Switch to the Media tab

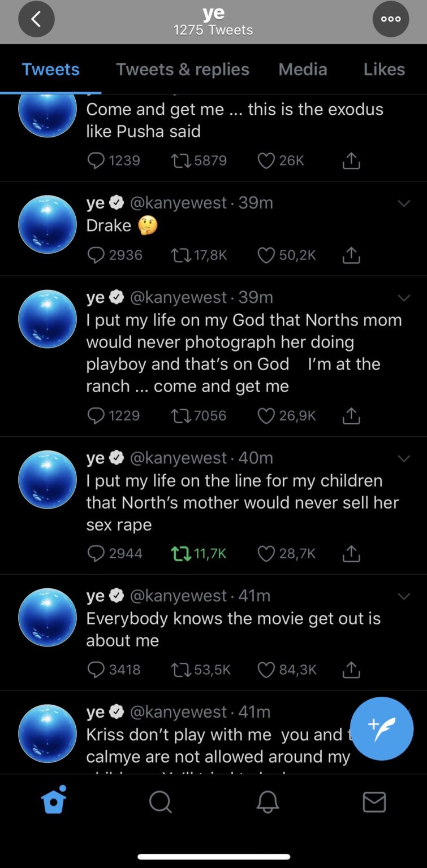[303, 69]
